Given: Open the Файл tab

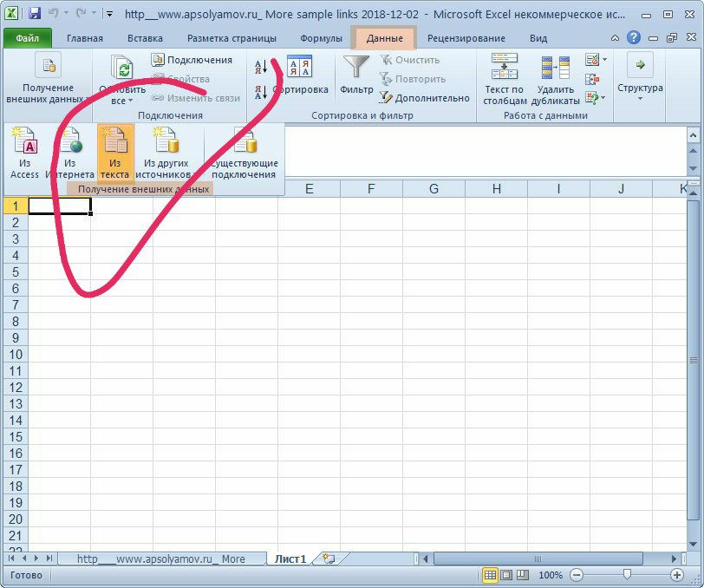Looking at the screenshot, I should [x=28, y=38].
